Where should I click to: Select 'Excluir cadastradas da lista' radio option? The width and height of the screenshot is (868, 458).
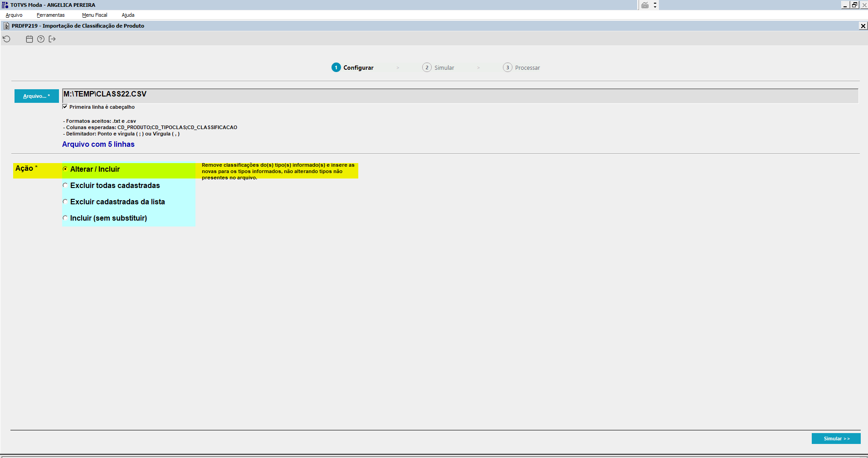point(65,202)
